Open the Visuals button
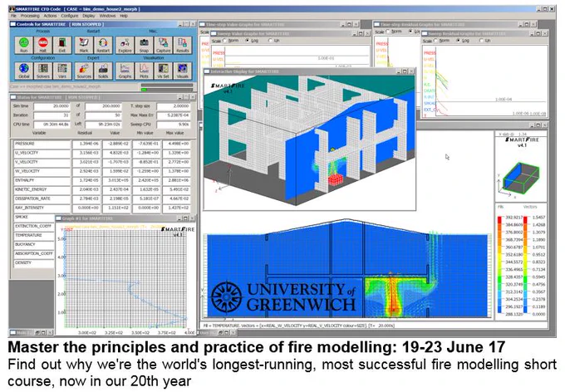The height and width of the screenshot is (392, 565). (x=183, y=71)
